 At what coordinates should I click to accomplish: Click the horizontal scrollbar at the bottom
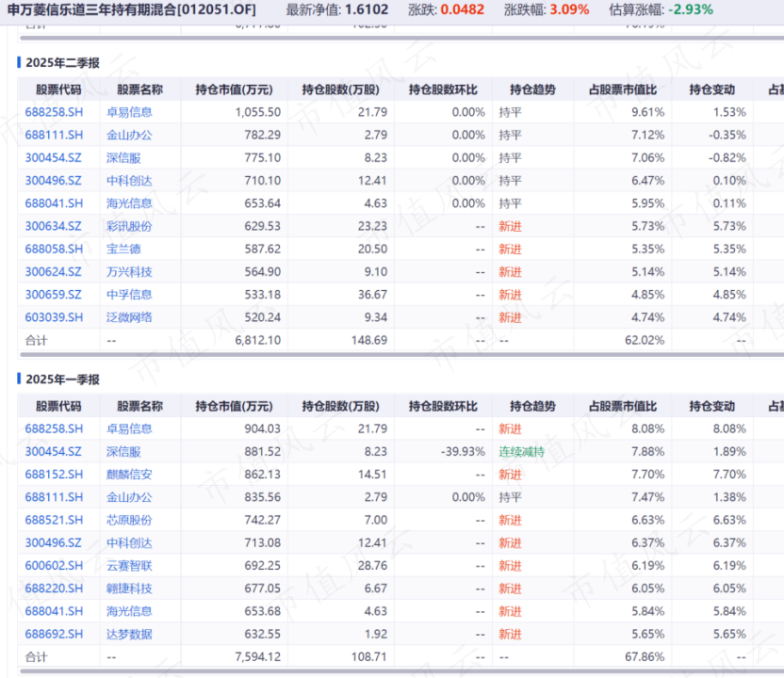point(377,673)
